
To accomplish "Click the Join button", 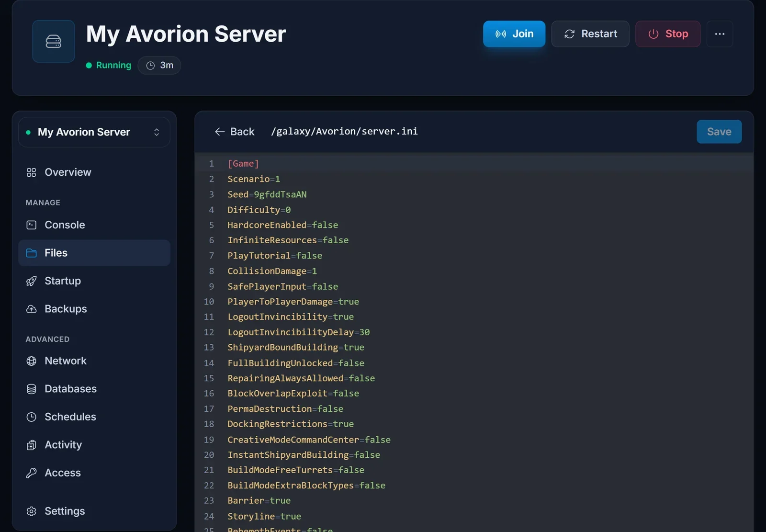I will tap(514, 34).
